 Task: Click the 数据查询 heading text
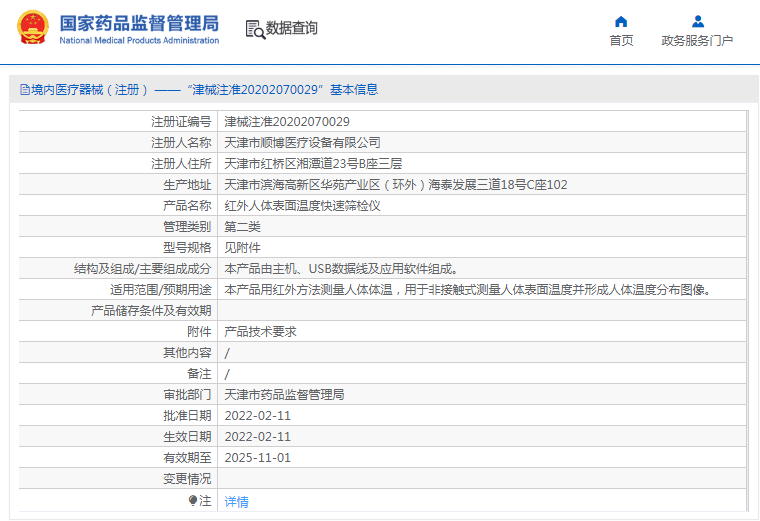292,28
